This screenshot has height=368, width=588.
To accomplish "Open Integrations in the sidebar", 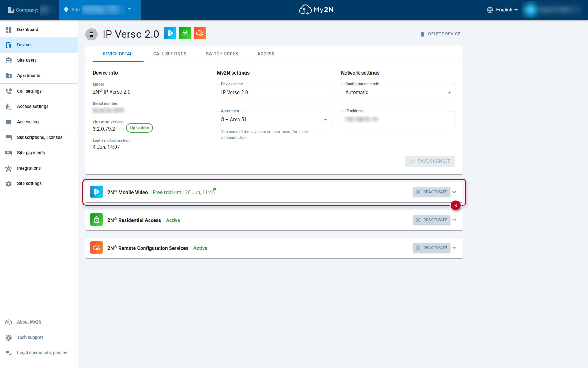I will click(39, 168).
